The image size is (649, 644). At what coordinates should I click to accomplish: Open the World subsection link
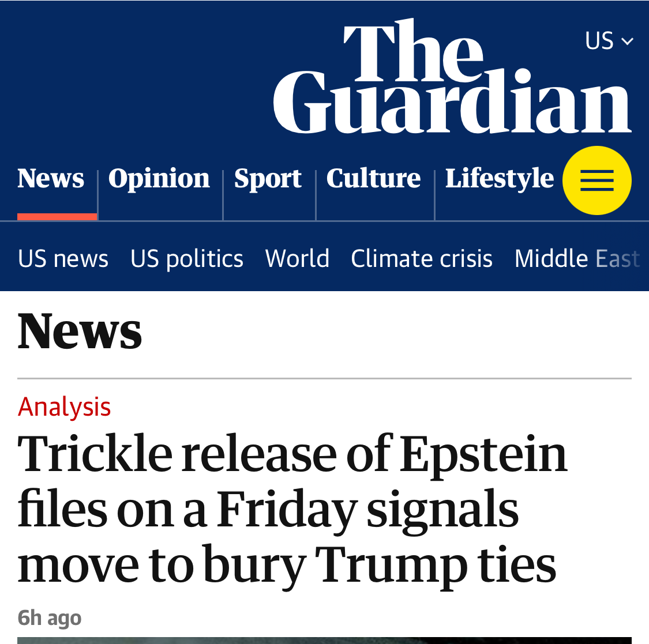[x=297, y=259]
